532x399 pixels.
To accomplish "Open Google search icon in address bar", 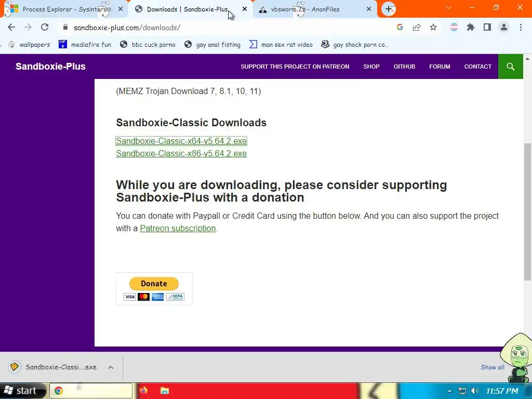I will (x=400, y=28).
